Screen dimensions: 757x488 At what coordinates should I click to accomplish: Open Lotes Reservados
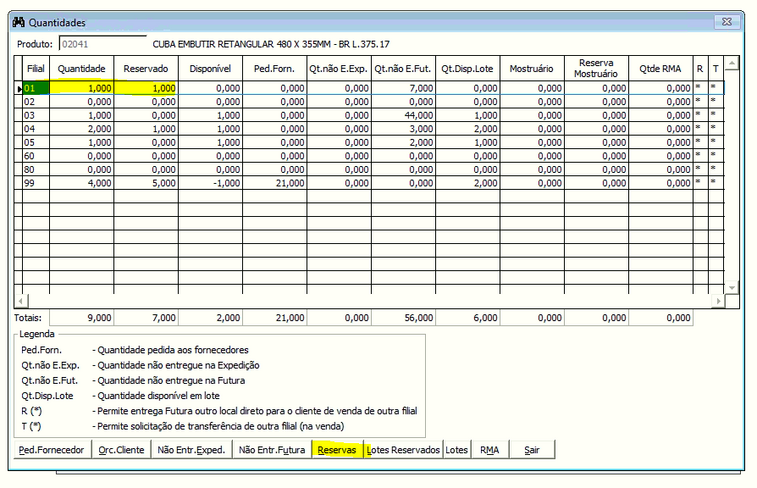pyautogui.click(x=403, y=450)
